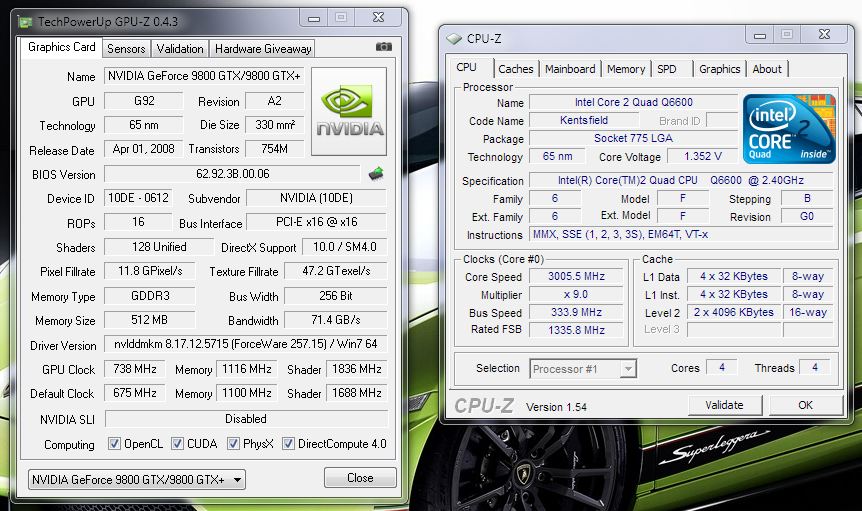Screen dimensions: 862x511
Task: Minimize the CPU-Z window
Action: click(x=760, y=35)
